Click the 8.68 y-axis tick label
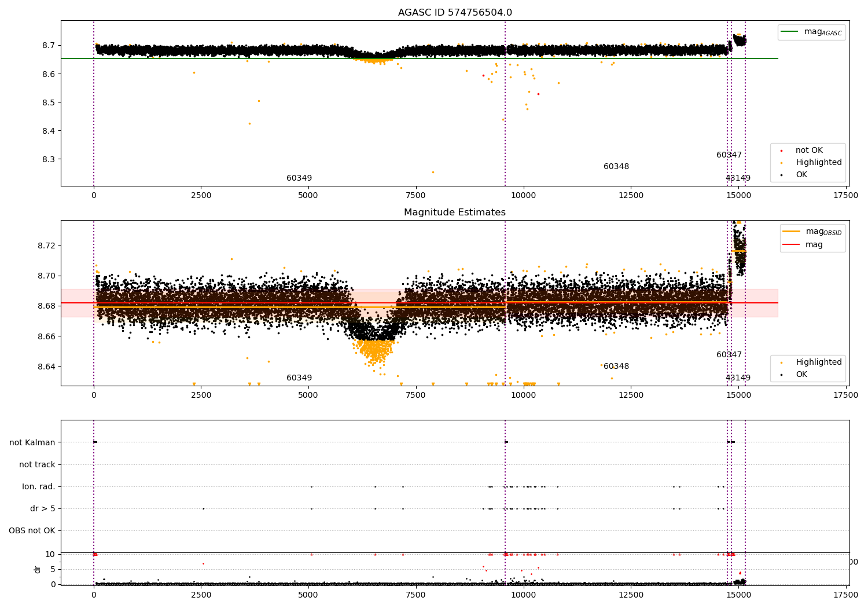Viewport: 868px width, 608px height. coord(46,306)
